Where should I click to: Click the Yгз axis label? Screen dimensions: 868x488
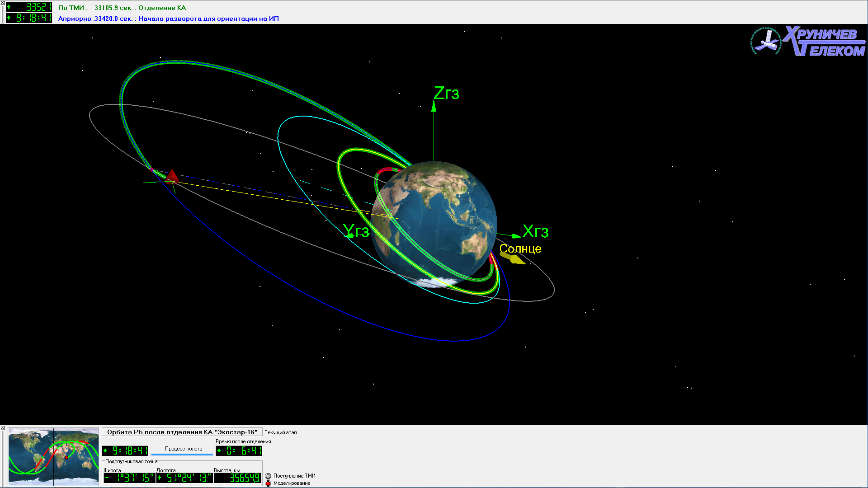[356, 231]
